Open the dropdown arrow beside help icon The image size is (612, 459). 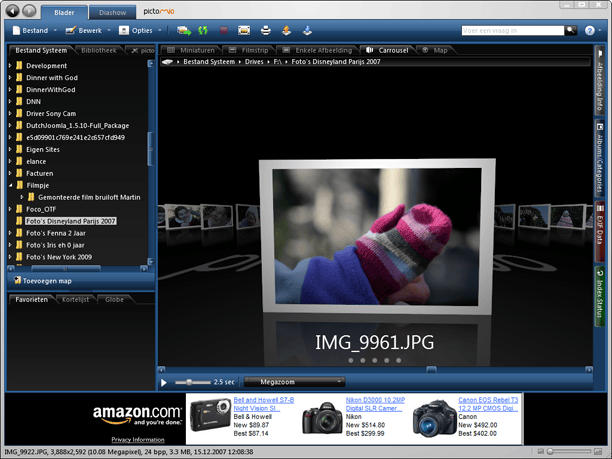click(x=600, y=30)
